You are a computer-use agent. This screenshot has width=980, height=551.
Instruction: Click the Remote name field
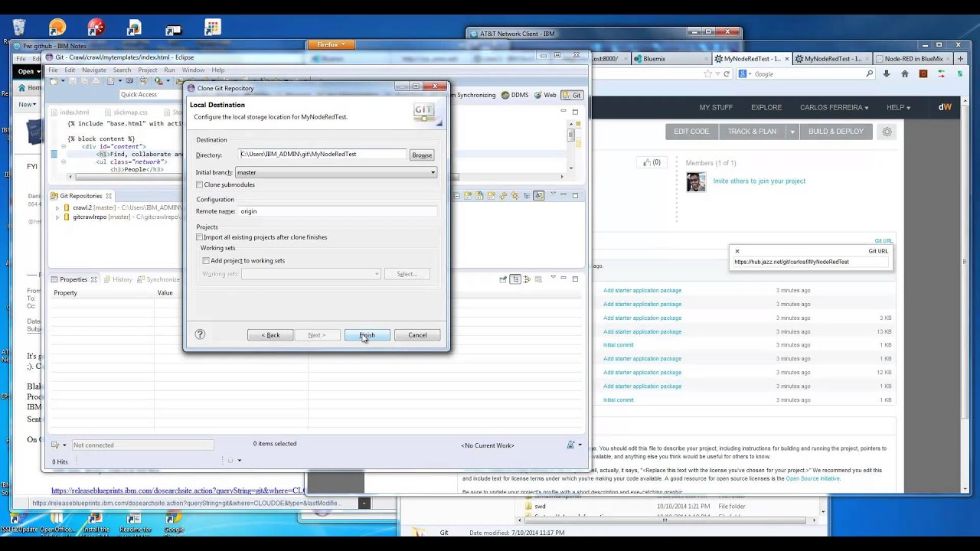(x=337, y=211)
